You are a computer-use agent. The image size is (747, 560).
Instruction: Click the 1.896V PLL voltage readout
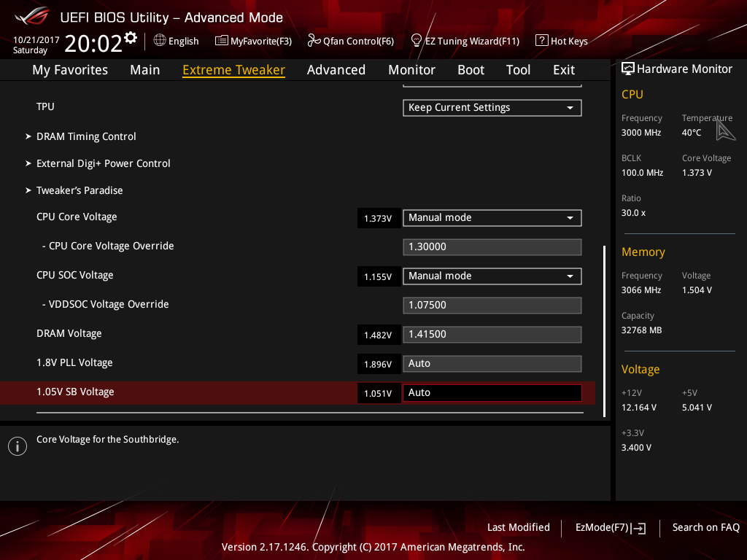[379, 365]
